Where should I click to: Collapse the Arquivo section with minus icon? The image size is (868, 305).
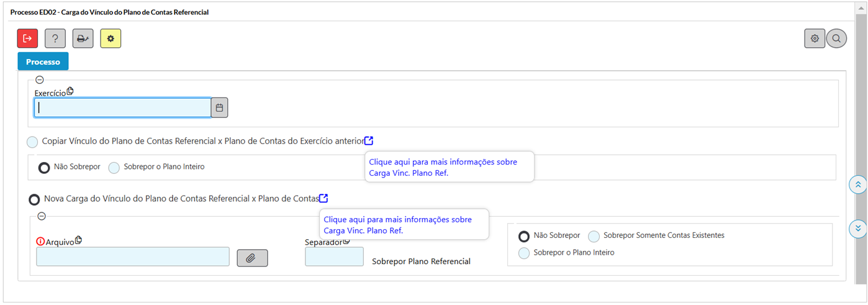pos(42,216)
